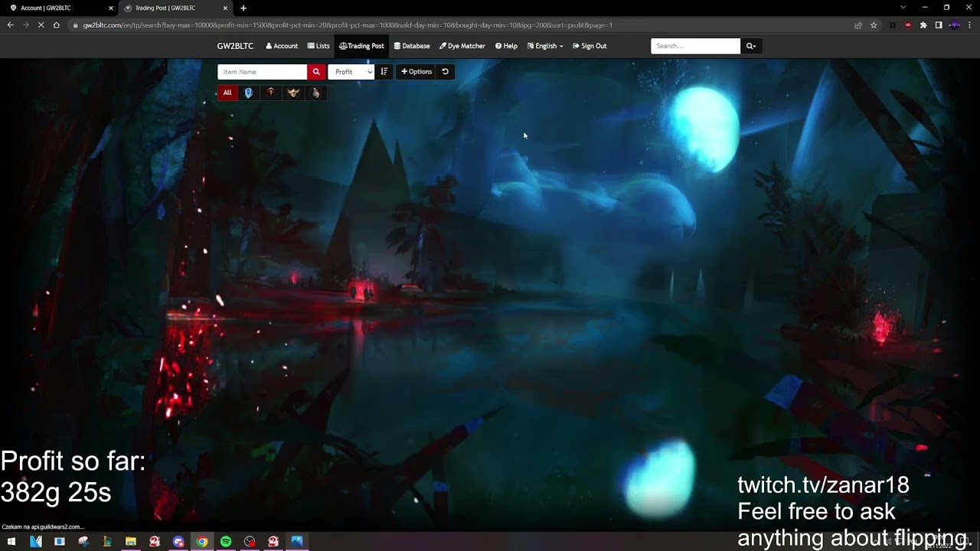Toggle the Chrome side panel
This screenshot has height=551, width=980.
(939, 25)
